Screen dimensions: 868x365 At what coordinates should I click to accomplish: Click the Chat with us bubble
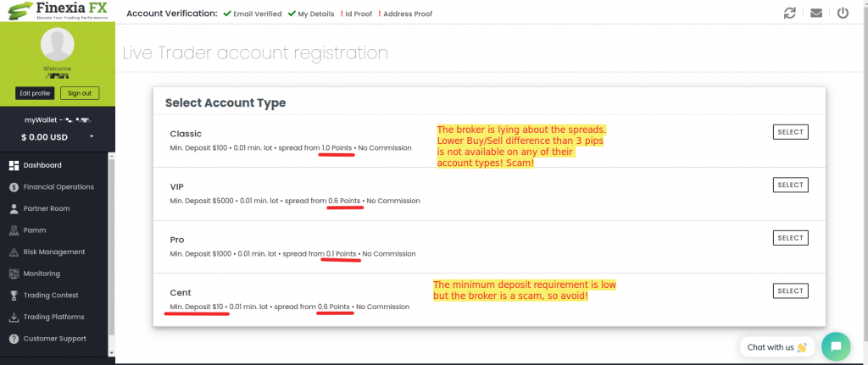tap(776, 347)
